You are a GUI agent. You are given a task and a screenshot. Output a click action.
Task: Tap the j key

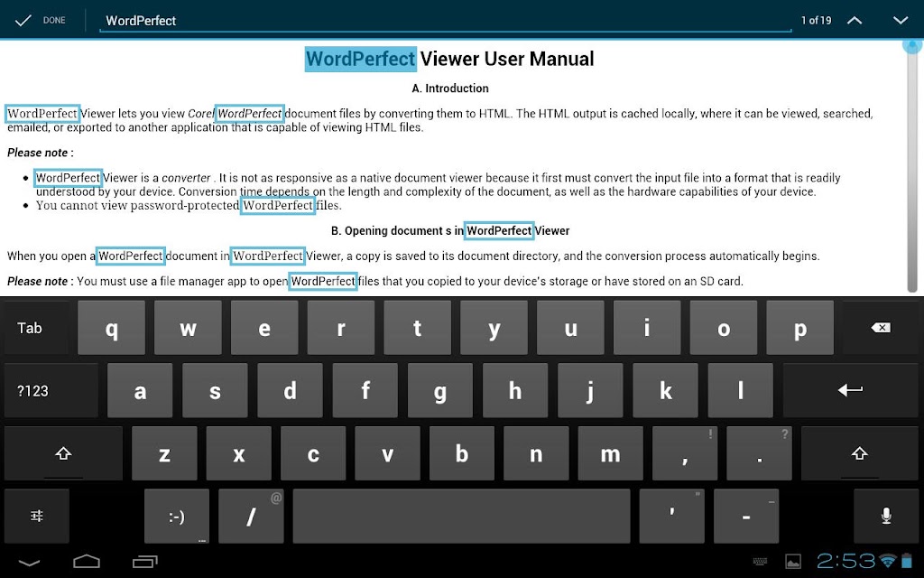point(590,391)
